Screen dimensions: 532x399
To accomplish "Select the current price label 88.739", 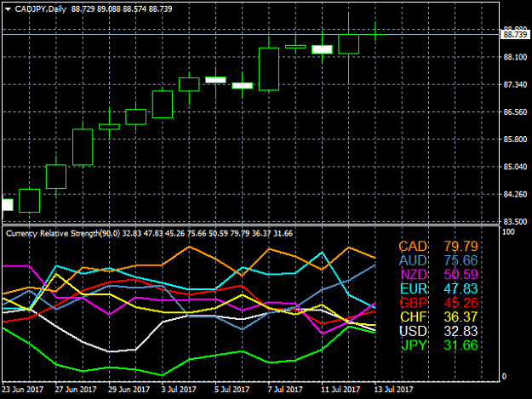I will coord(515,35).
